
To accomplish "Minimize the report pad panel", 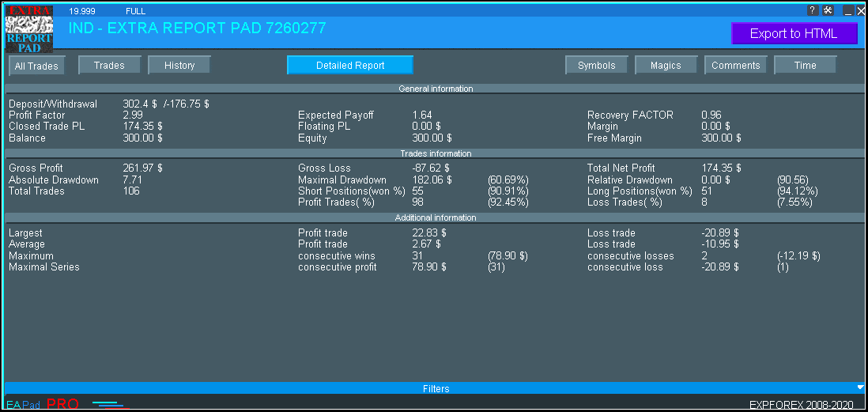I will click(847, 11).
